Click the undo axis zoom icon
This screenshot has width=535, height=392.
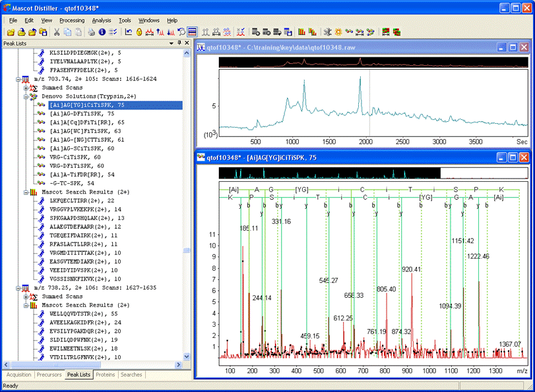(128, 32)
